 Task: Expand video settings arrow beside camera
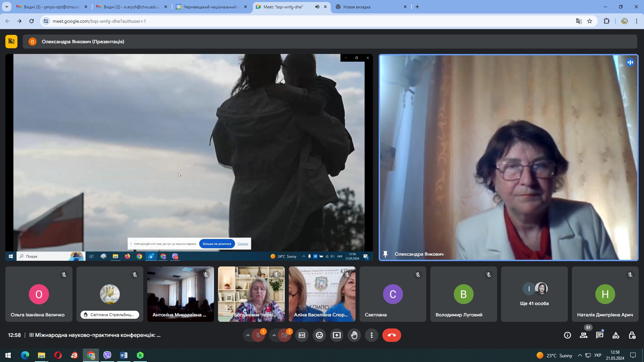pos(274,335)
